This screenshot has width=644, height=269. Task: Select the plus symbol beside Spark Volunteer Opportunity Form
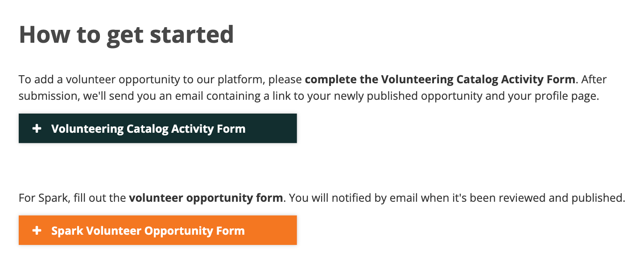click(36, 230)
